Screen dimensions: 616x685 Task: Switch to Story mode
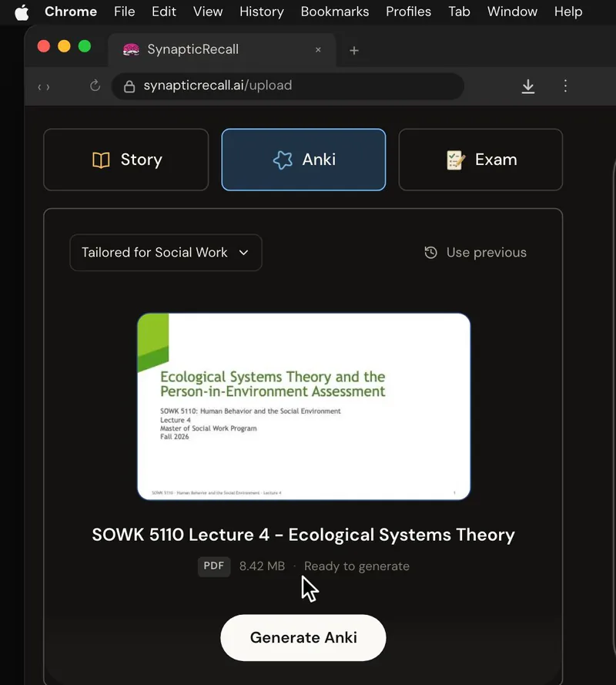pyautogui.click(x=126, y=159)
